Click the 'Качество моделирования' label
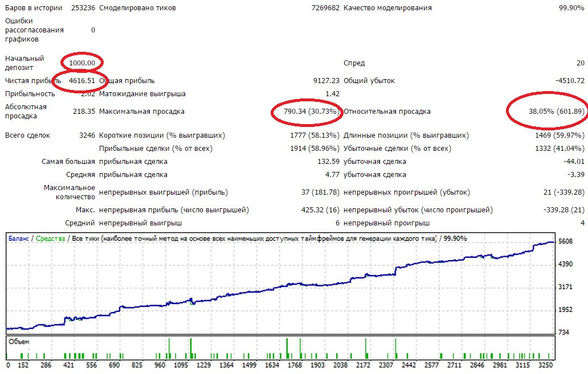Viewport: 588px width, 374px height. click(x=387, y=8)
